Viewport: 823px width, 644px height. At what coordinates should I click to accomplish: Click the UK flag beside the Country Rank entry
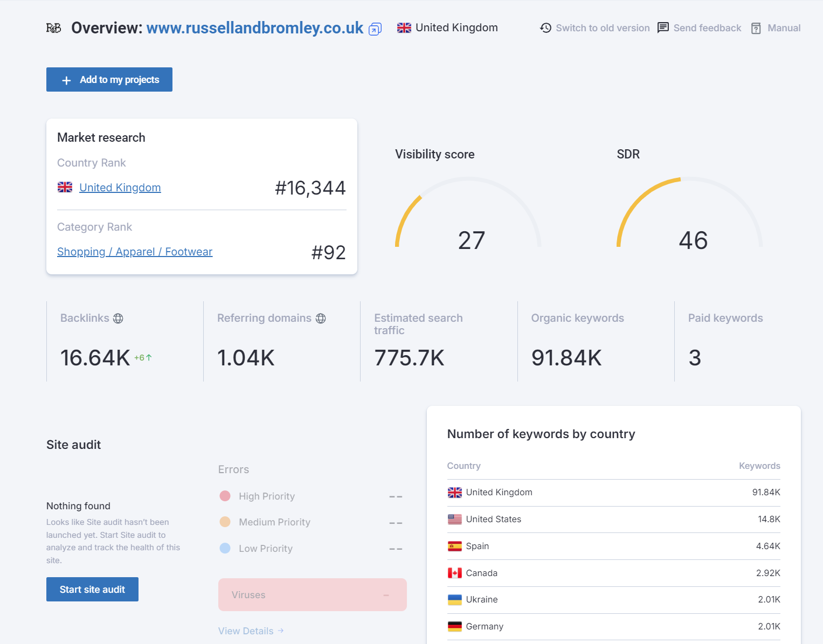(65, 187)
